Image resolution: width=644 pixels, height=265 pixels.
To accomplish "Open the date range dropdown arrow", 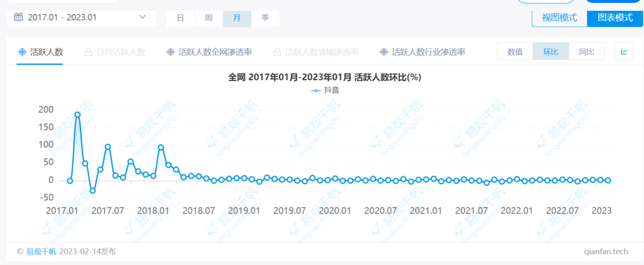I will coord(143,17).
